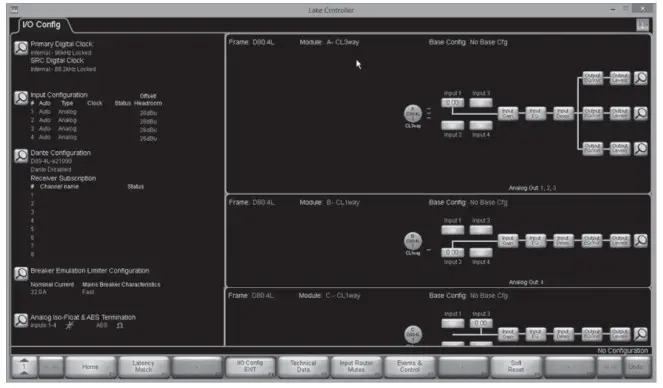This screenshot has height=388, width=663.
Task: Select the I/O Config tab
Action: (x=41, y=25)
